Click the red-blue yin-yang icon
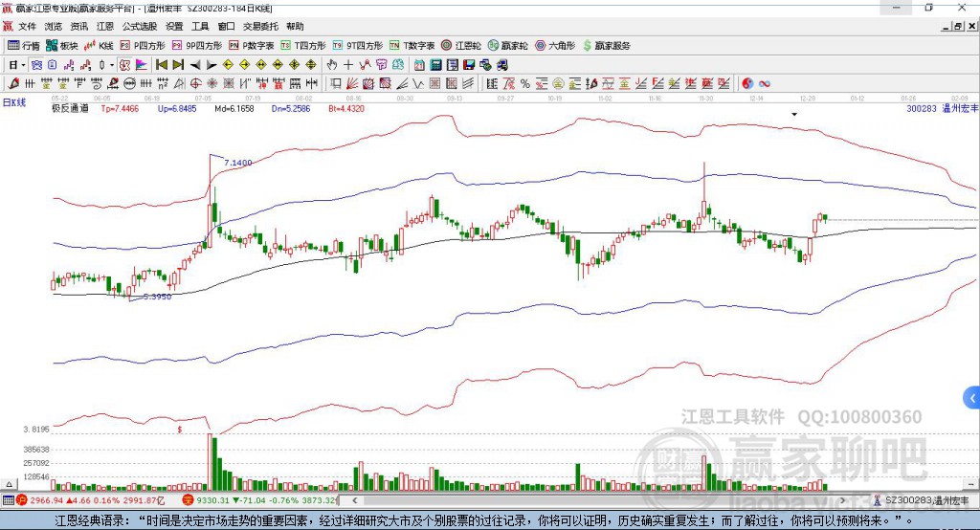Image resolution: width=980 pixels, height=530 pixels. 747,84
